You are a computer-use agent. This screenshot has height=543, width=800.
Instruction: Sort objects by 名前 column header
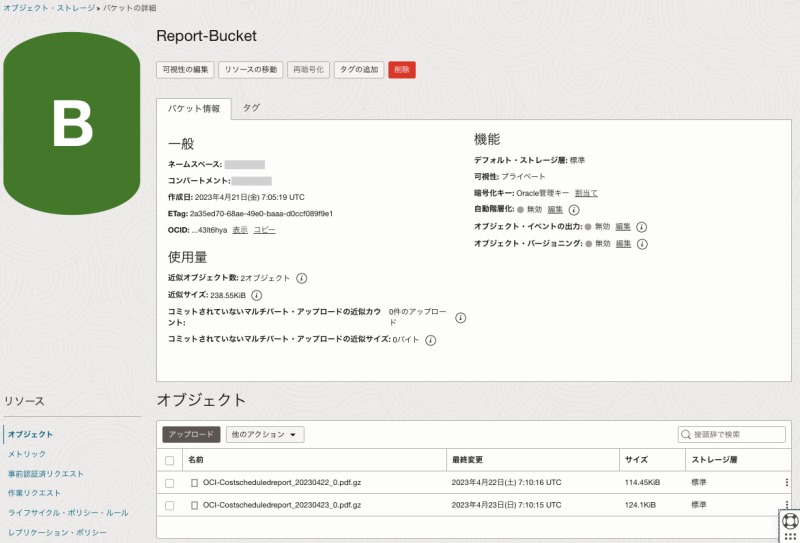[196, 460]
